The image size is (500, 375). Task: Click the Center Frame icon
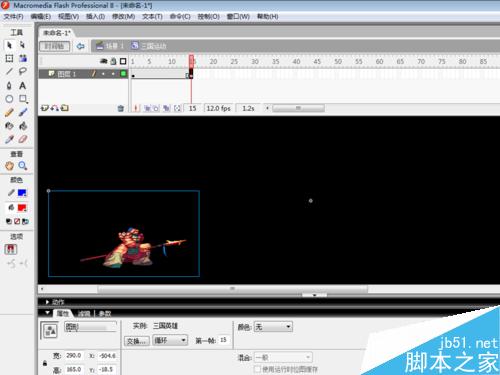[136, 108]
